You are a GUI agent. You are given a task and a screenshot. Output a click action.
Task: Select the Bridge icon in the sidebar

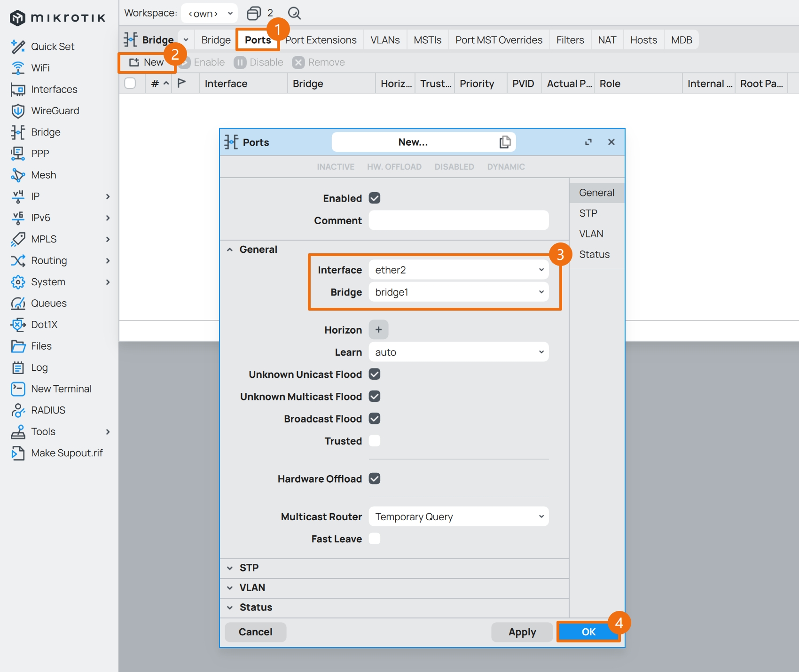click(x=18, y=132)
